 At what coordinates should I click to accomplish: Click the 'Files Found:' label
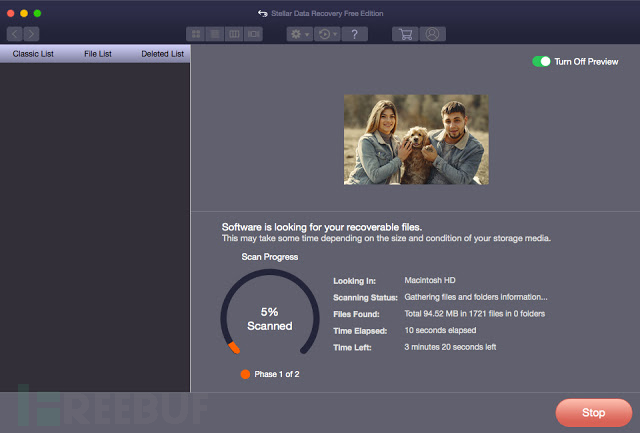tap(356, 314)
